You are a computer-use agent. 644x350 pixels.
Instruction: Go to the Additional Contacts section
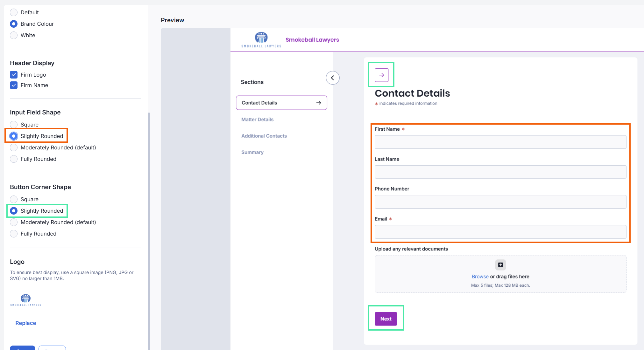pos(264,136)
